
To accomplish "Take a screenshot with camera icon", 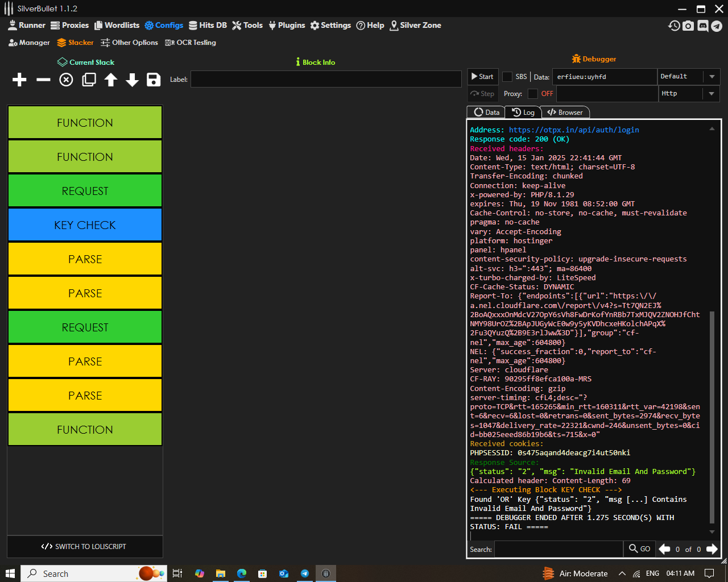I will pyautogui.click(x=688, y=26).
